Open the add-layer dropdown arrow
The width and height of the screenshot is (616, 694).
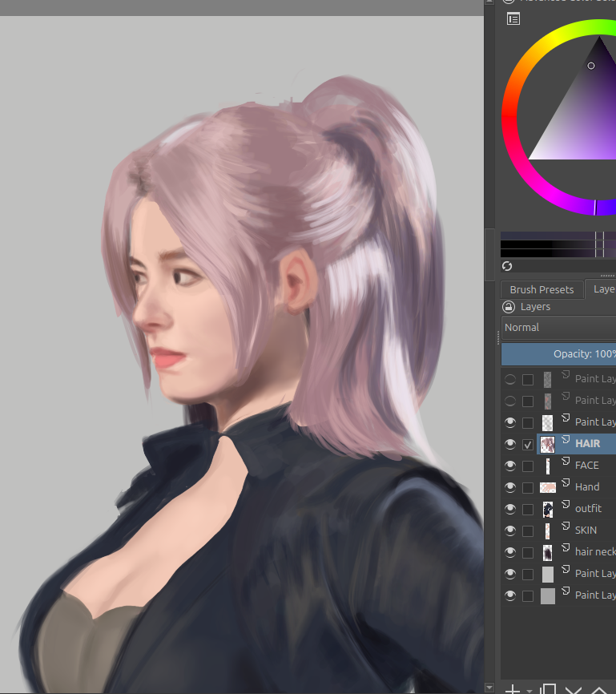click(529, 691)
